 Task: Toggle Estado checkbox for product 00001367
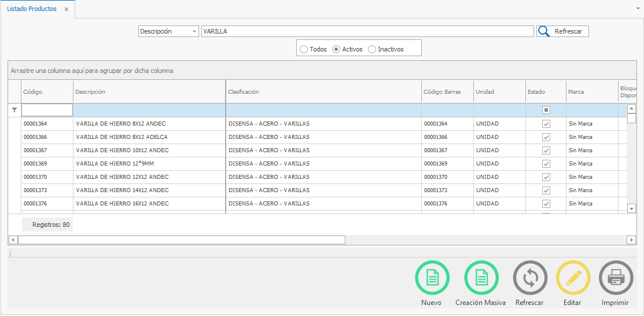546,150
